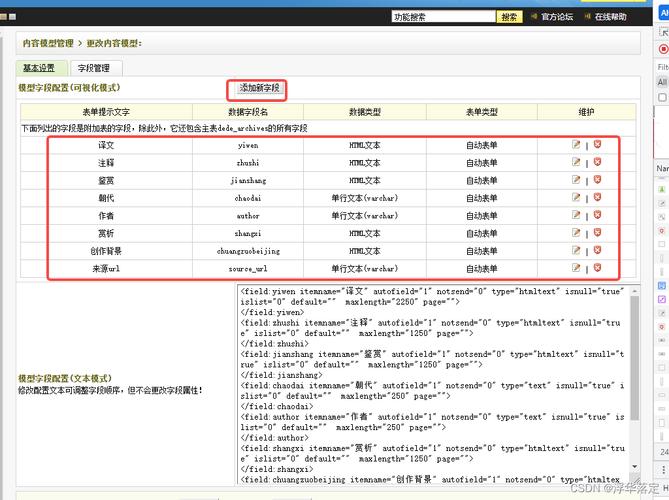Click the 添加新字段 button

(259, 88)
